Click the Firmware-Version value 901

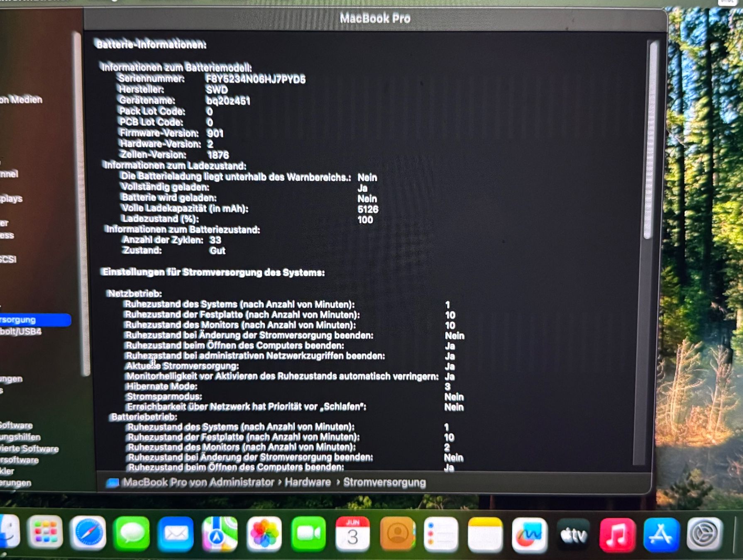pos(215,133)
